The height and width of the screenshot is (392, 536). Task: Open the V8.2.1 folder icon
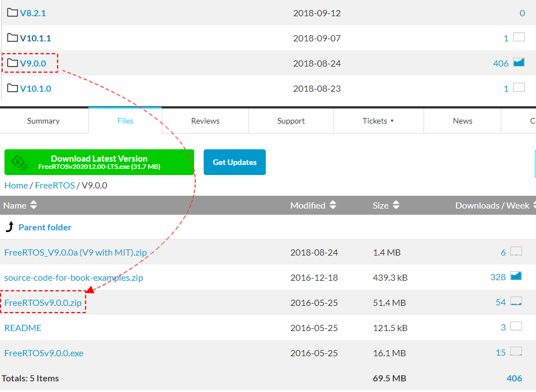coord(13,13)
